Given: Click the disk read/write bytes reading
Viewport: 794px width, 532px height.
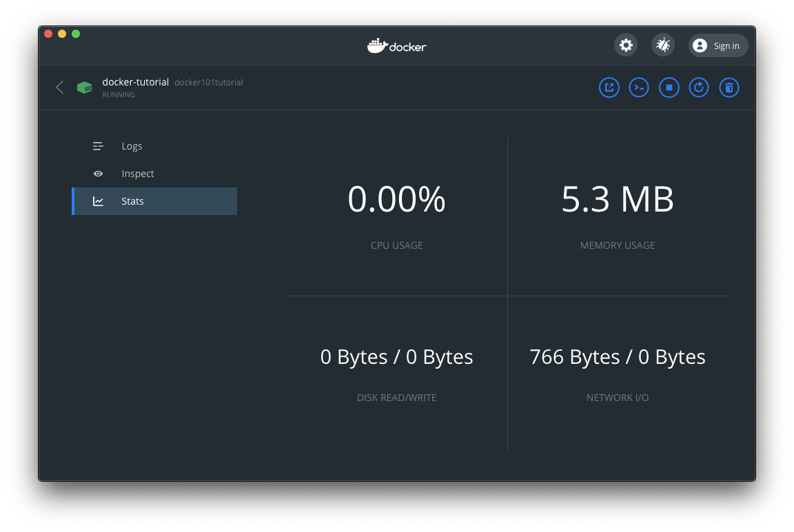Looking at the screenshot, I should coord(396,357).
